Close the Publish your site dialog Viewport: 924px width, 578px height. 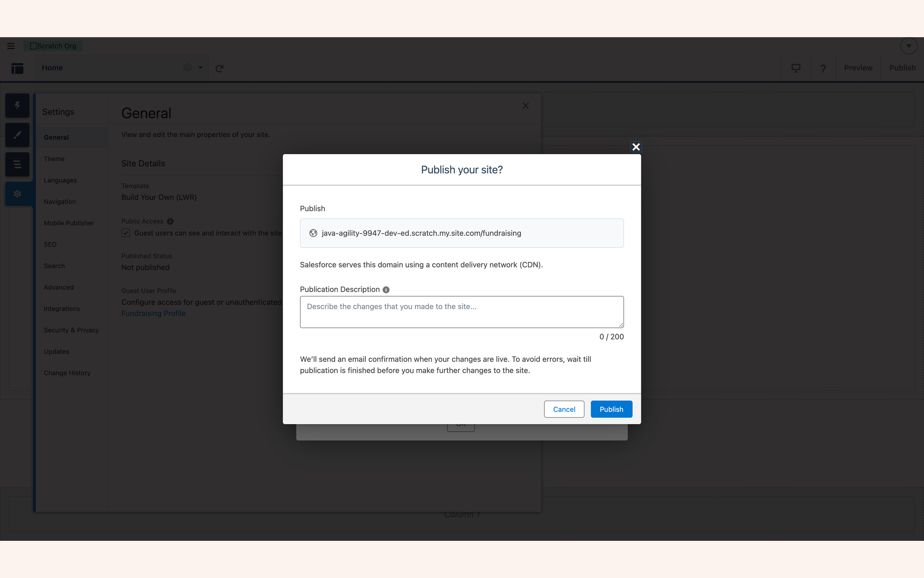[636, 147]
